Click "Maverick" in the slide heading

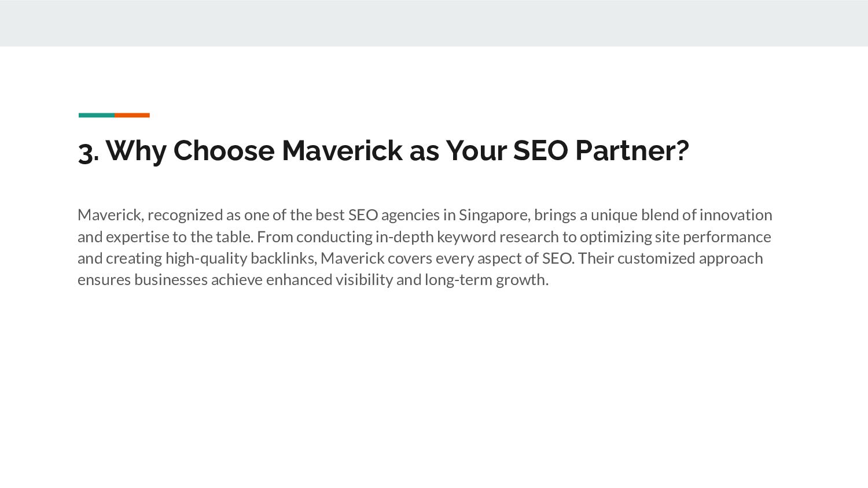click(342, 150)
